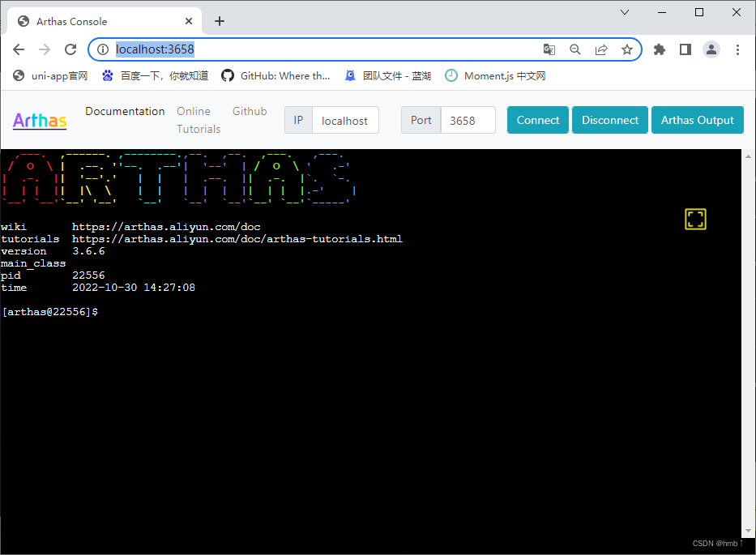
Task: Open 百度一下 bookmark
Action: click(x=156, y=75)
